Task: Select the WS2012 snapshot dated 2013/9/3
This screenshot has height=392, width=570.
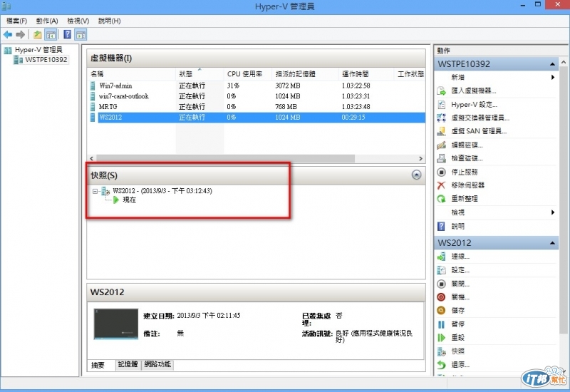Action: pos(162,191)
